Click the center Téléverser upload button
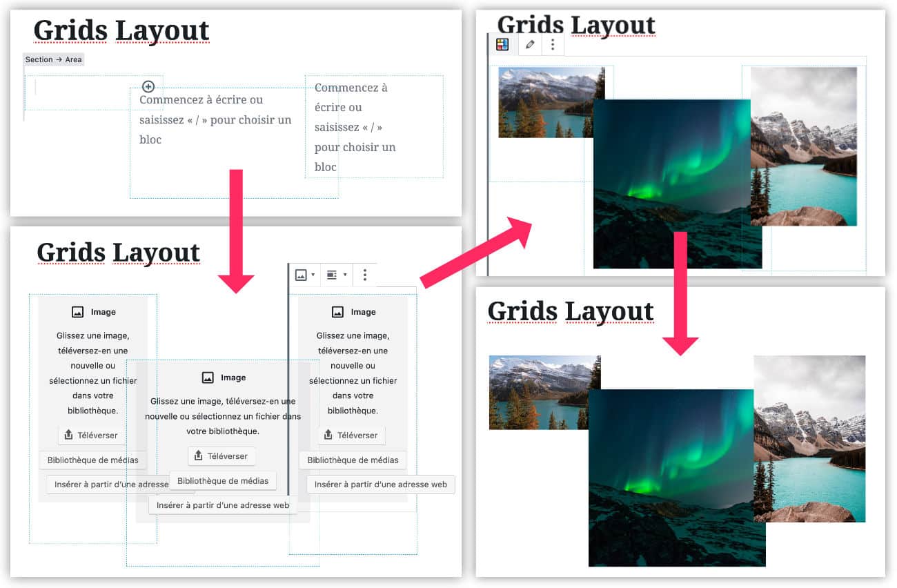The height and width of the screenshot is (588, 897). 221,456
